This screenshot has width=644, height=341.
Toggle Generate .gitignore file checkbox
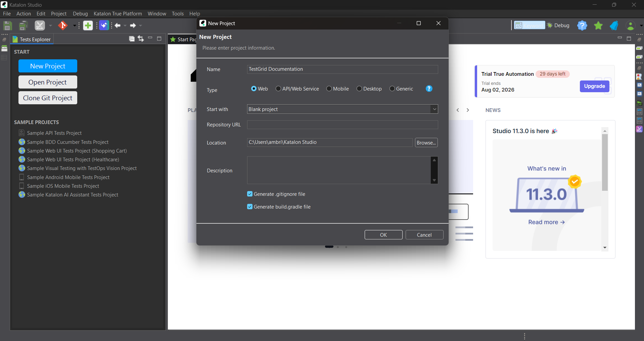(x=250, y=194)
